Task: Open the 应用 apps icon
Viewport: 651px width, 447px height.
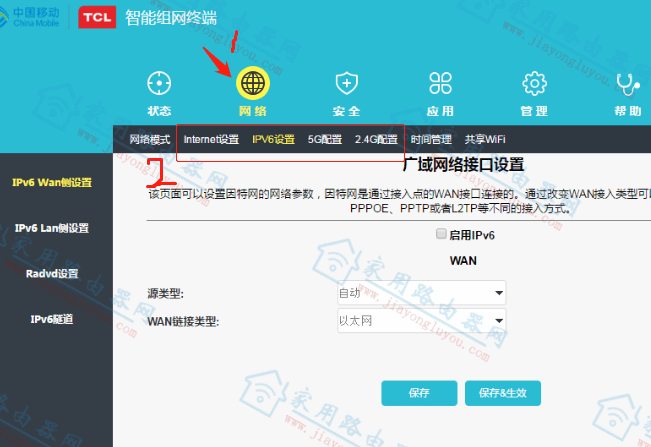Action: point(441,83)
